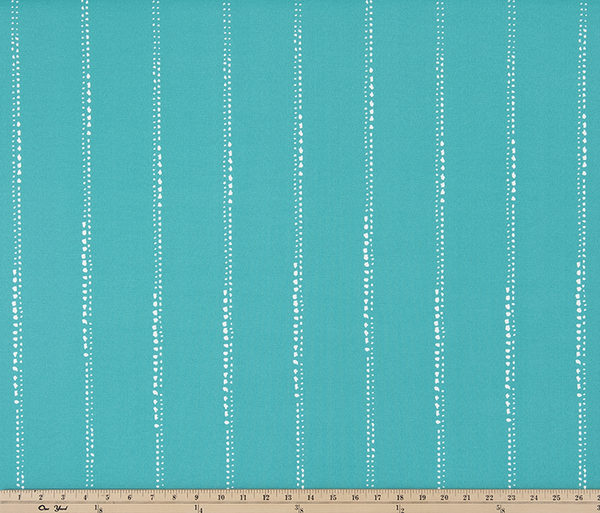
Task: Select the 5 inch mark on the ruler
Action: [x=109, y=496]
